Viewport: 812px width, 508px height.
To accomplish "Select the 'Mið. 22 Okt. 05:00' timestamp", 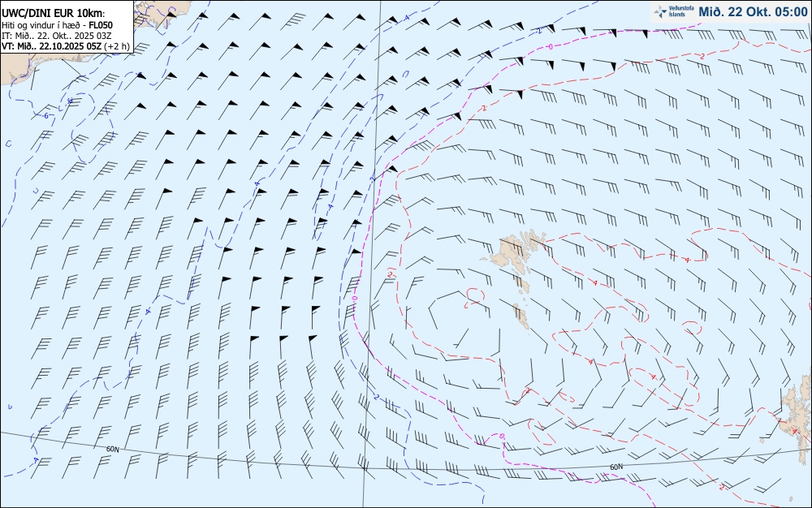I will [753, 12].
